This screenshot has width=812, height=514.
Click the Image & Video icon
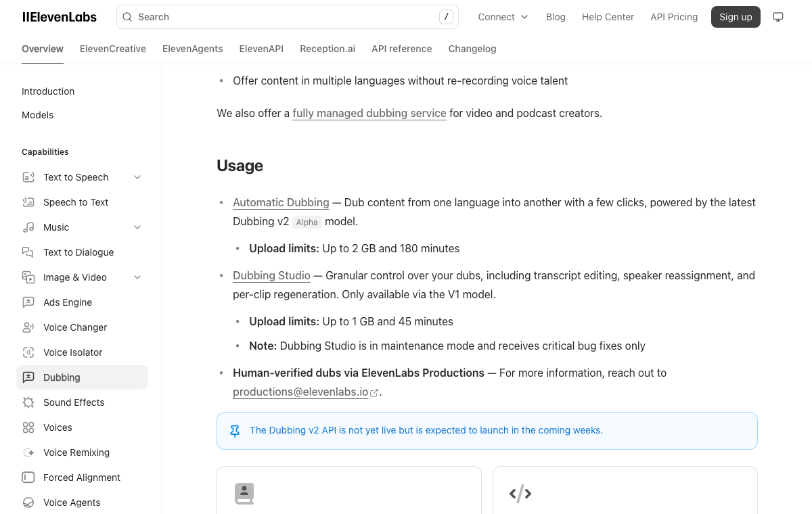pyautogui.click(x=28, y=277)
